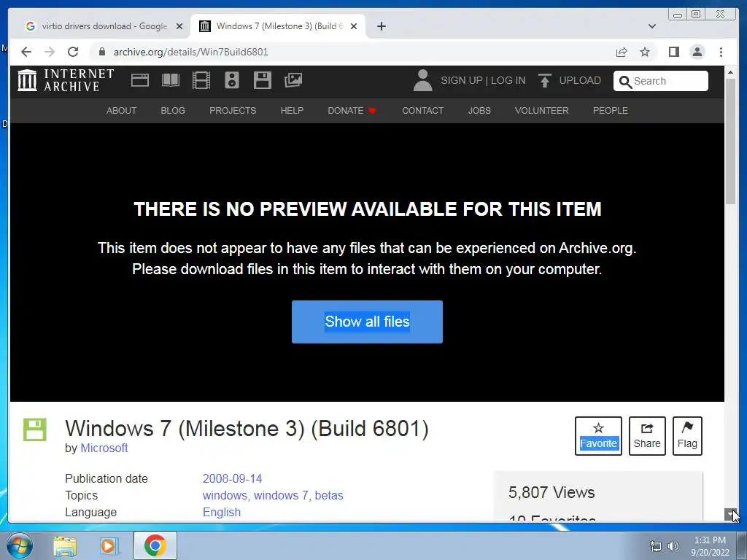The image size is (747, 560).
Task: Go back with the browser back arrow
Action: (26, 52)
